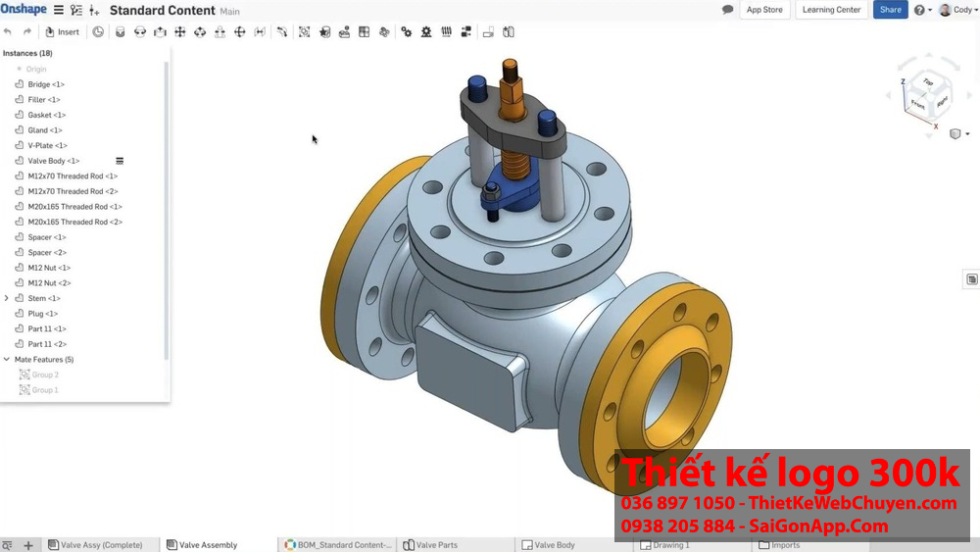This screenshot has height=552, width=980.
Task: Collapse the Mate Features (5) section
Action: 7,360
